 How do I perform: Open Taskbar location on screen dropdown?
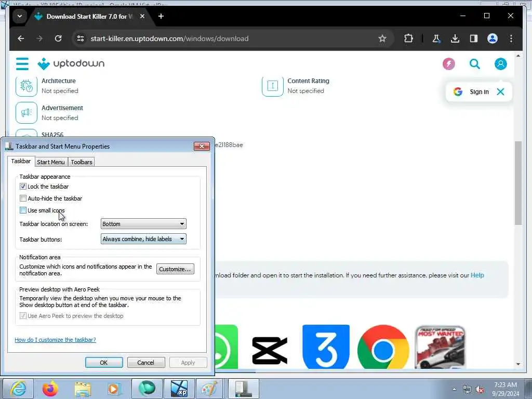[143, 224]
